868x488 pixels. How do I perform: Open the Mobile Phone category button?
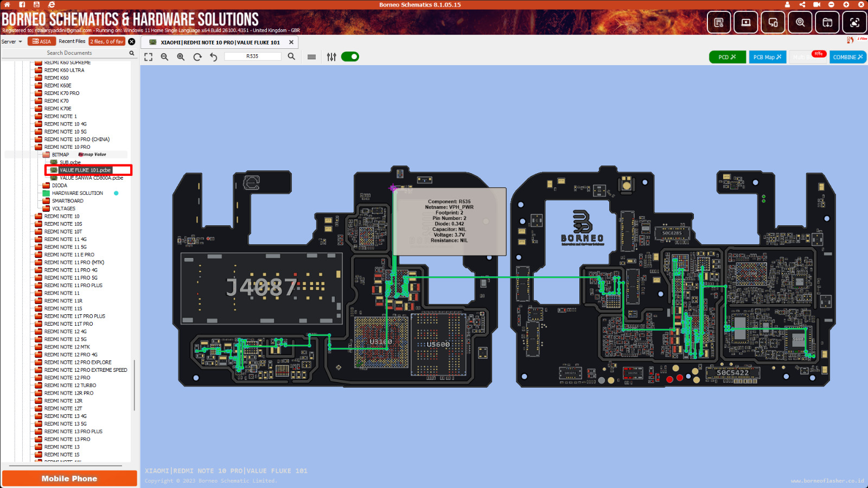[x=69, y=478]
